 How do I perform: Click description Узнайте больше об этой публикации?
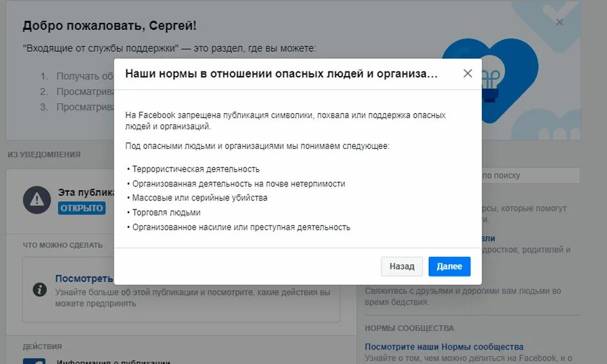[x=192, y=298]
